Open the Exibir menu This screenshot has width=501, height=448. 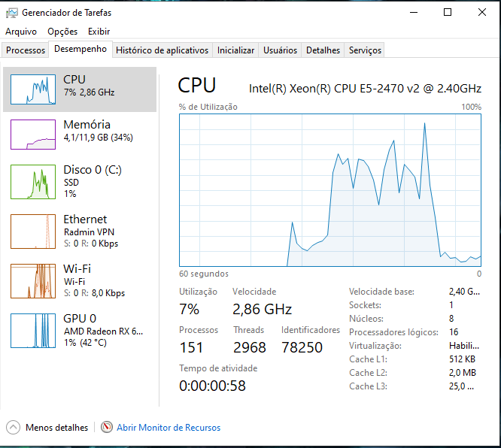pos(99,32)
